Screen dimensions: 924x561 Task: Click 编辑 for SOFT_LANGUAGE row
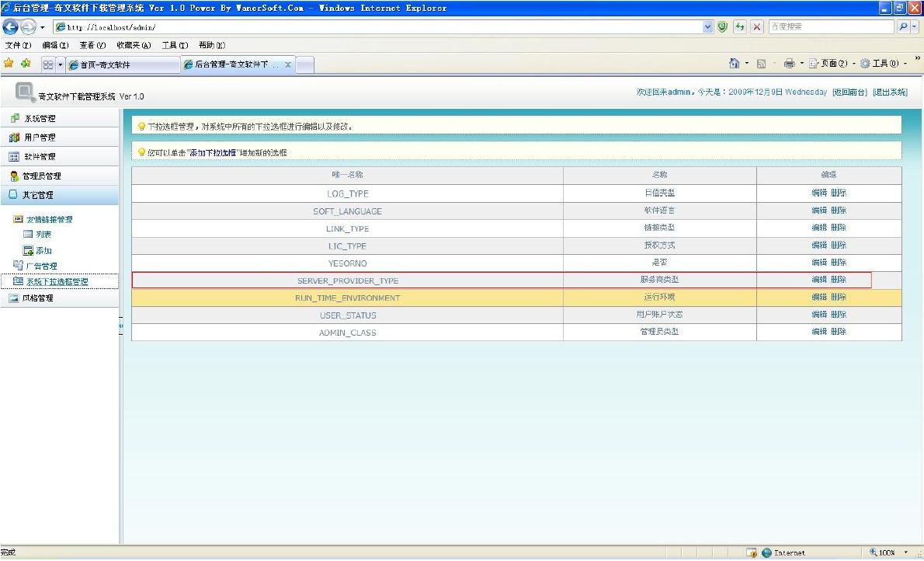click(819, 211)
